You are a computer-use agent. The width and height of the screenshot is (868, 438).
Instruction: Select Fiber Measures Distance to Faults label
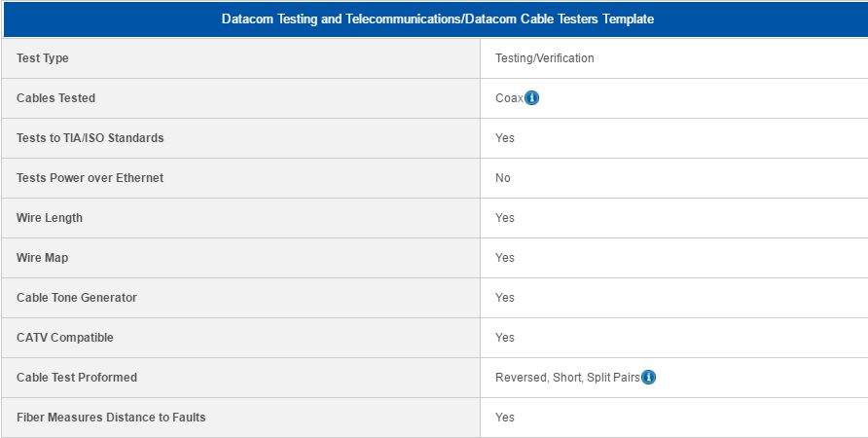(x=111, y=417)
